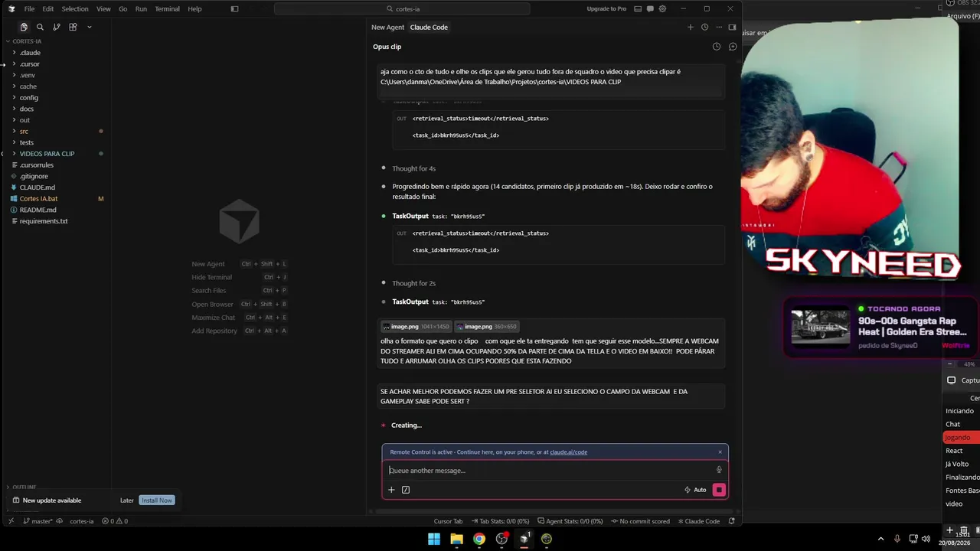
Task: Toggle the agent side panel icon
Action: (732, 27)
